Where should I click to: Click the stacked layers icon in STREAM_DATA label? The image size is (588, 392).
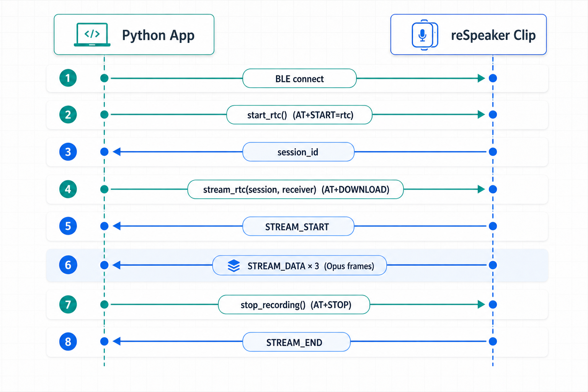point(234,266)
